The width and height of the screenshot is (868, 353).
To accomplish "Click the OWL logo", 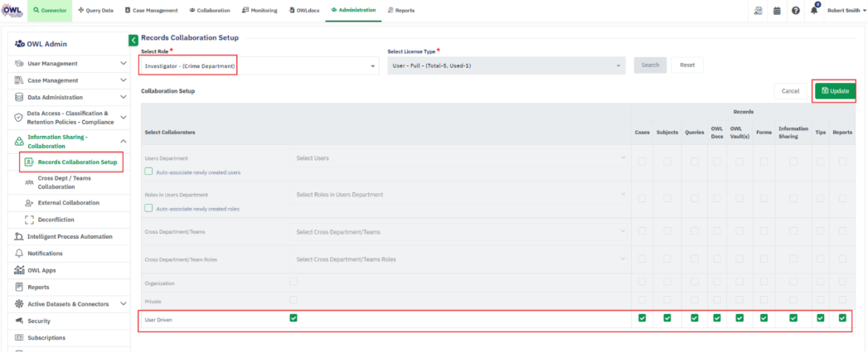I will (13, 10).
